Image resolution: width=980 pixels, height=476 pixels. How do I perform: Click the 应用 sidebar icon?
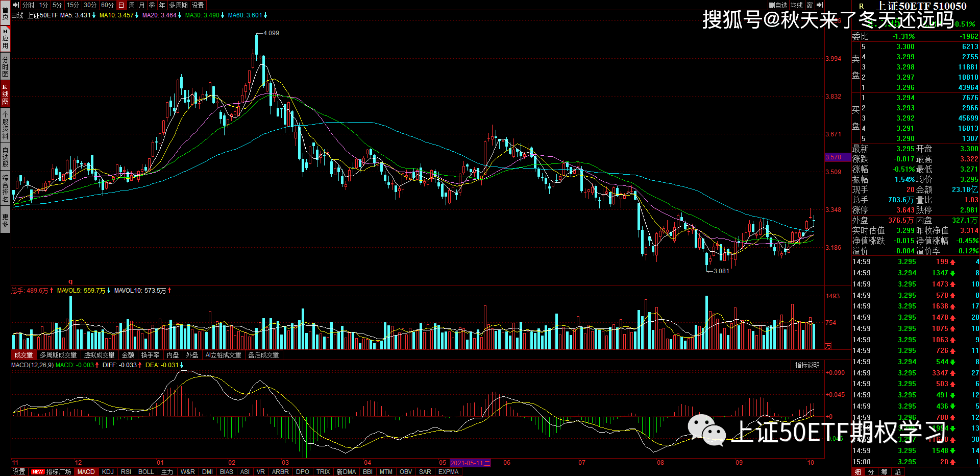click(x=5, y=39)
